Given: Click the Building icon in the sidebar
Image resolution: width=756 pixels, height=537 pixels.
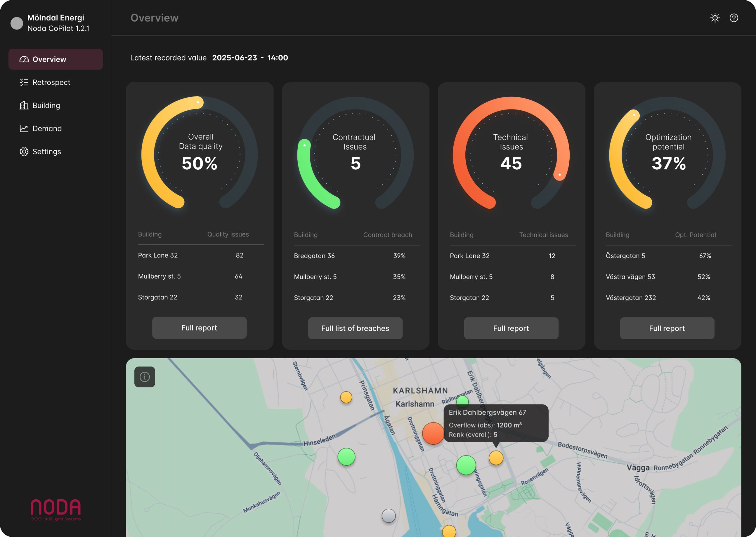Looking at the screenshot, I should (x=24, y=106).
